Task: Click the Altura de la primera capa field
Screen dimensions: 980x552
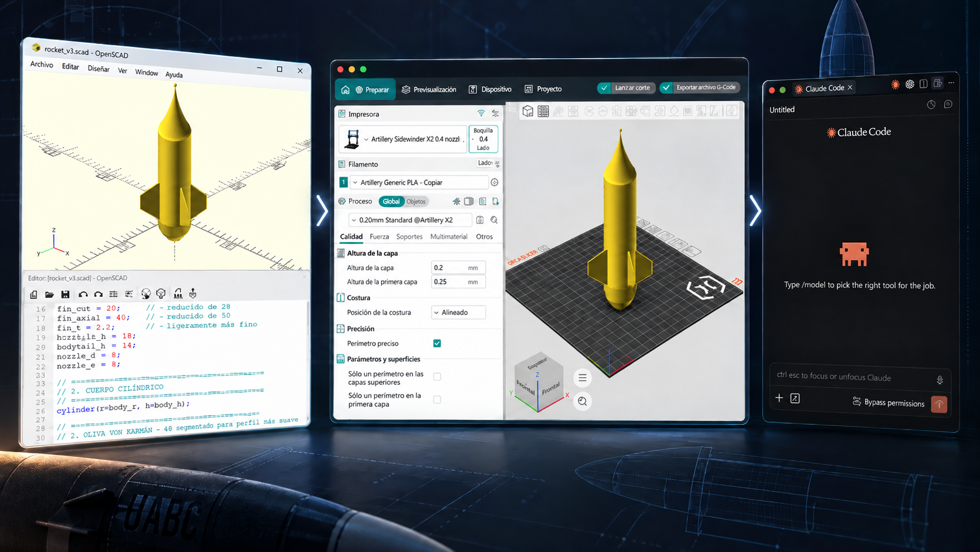Action: (x=458, y=282)
